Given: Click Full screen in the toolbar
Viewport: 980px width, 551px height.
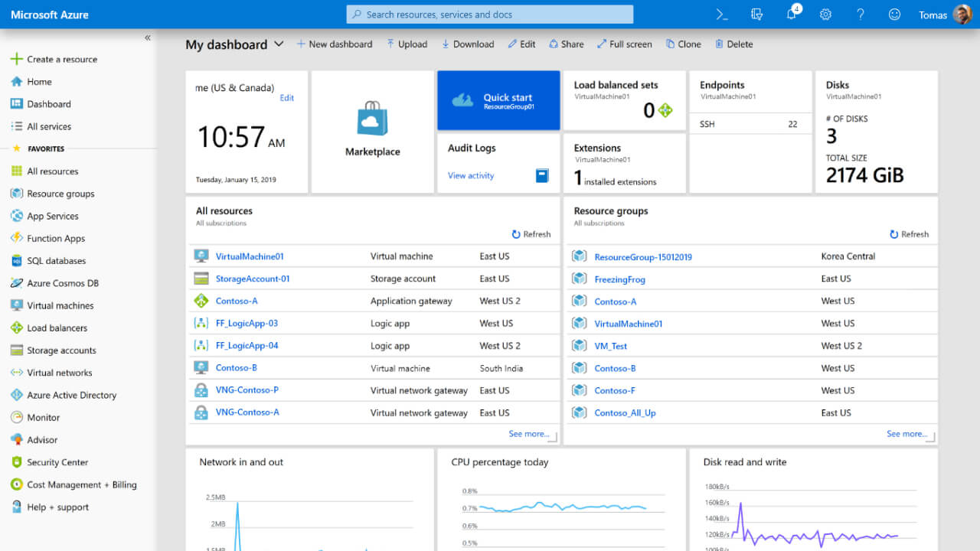Looking at the screenshot, I should (x=624, y=44).
